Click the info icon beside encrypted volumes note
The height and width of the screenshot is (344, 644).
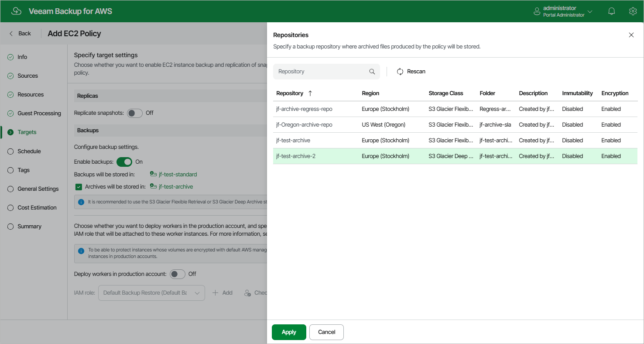pyautogui.click(x=81, y=251)
